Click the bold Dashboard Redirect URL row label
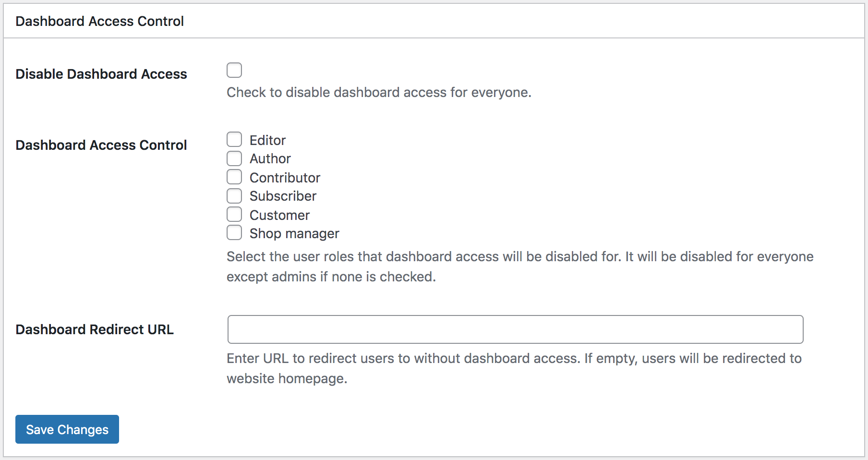Image resolution: width=868 pixels, height=460 pixels. tap(95, 329)
